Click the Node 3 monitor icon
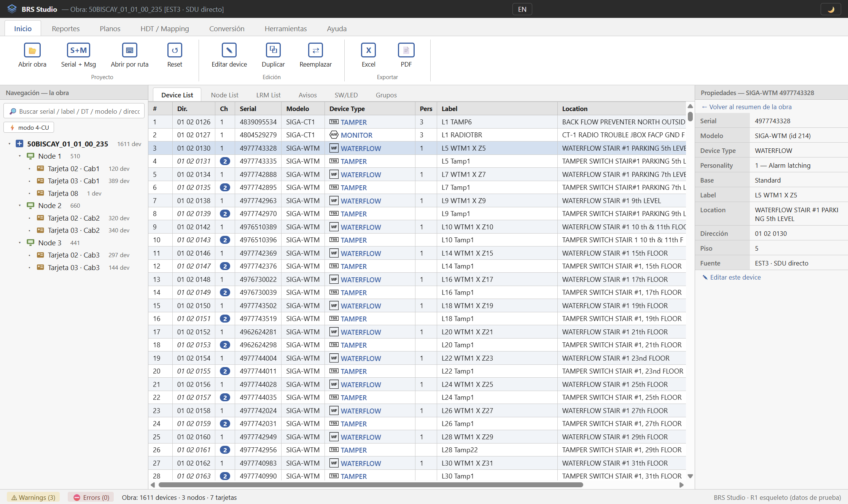 click(x=30, y=242)
